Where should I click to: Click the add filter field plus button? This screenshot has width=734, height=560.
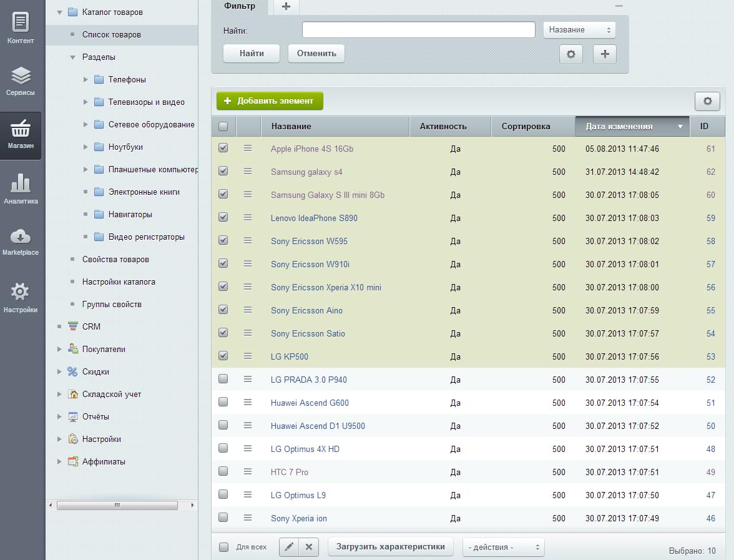click(x=605, y=54)
